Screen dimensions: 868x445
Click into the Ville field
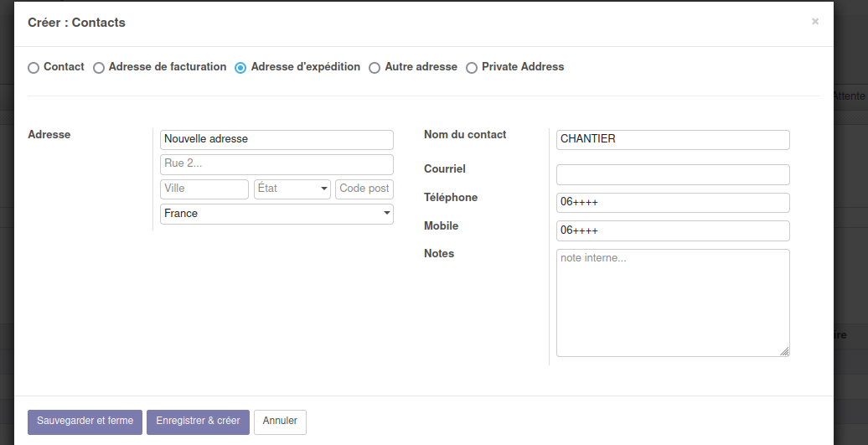pyautogui.click(x=204, y=189)
